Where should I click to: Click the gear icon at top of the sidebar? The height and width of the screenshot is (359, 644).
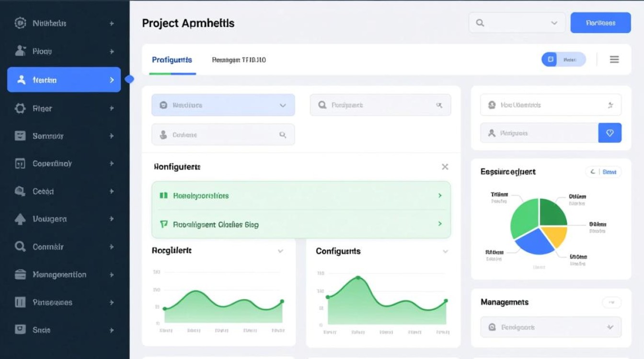tap(20, 23)
